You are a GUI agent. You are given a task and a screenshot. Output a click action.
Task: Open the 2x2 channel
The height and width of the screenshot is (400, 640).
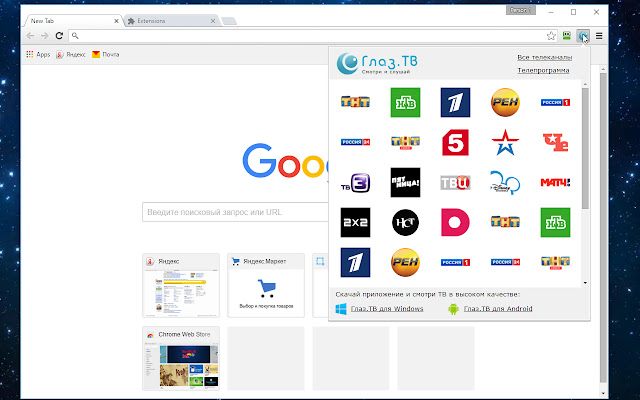[356, 222]
